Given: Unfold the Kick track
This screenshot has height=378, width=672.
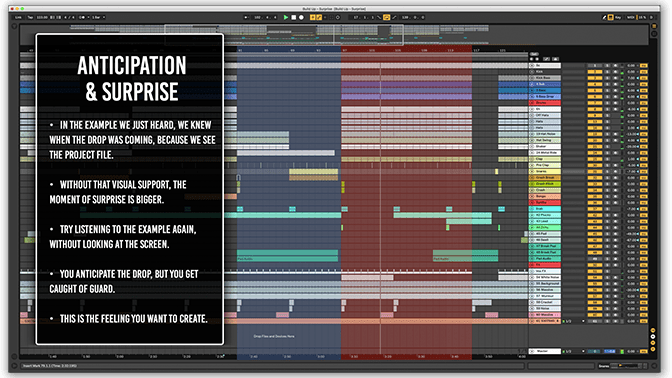Looking at the screenshot, I should point(532,72).
